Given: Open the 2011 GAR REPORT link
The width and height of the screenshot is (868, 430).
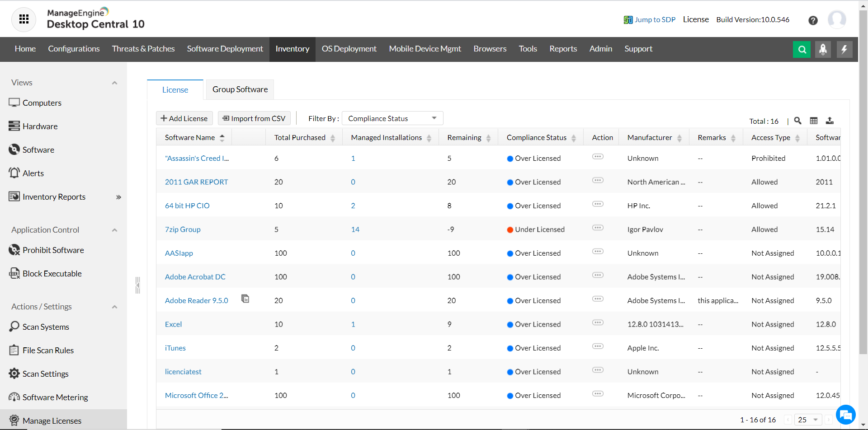Looking at the screenshot, I should (x=196, y=182).
